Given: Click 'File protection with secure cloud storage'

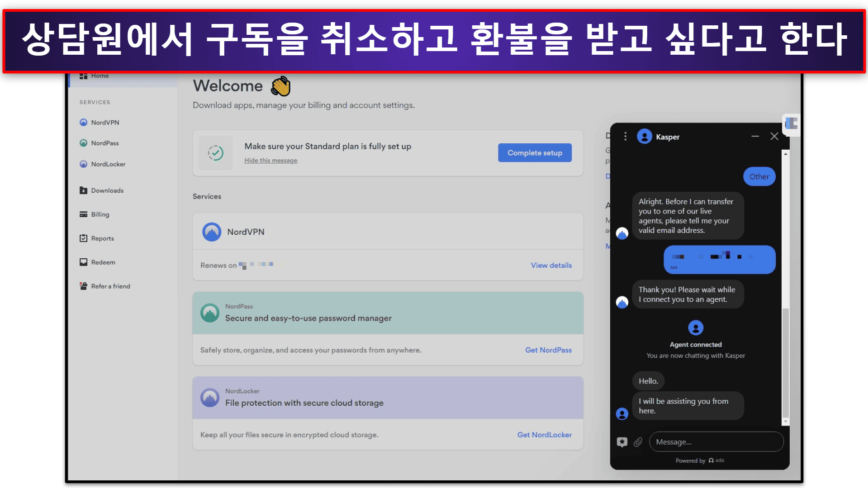Looking at the screenshot, I should pos(304,403).
